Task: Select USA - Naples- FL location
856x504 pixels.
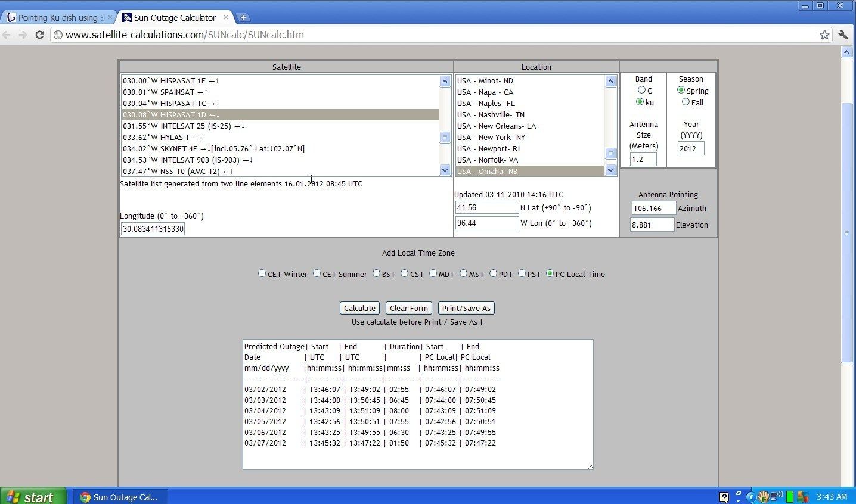Action: coord(530,103)
